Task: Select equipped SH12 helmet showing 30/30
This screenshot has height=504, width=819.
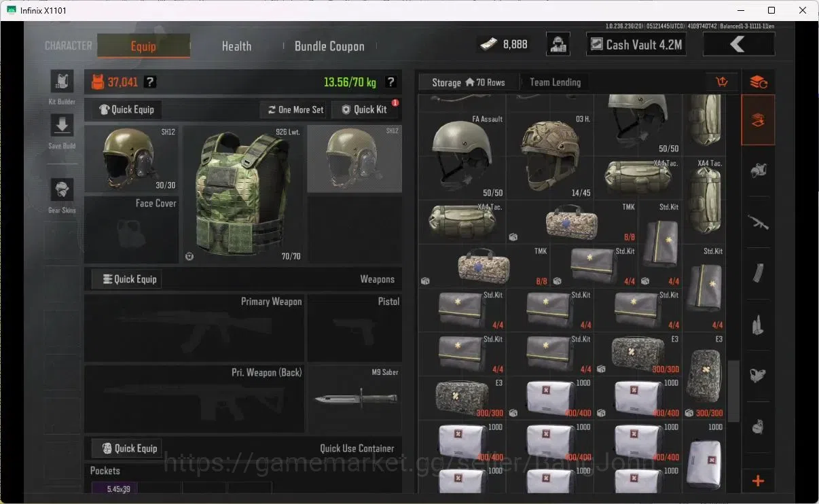Action: [132, 159]
